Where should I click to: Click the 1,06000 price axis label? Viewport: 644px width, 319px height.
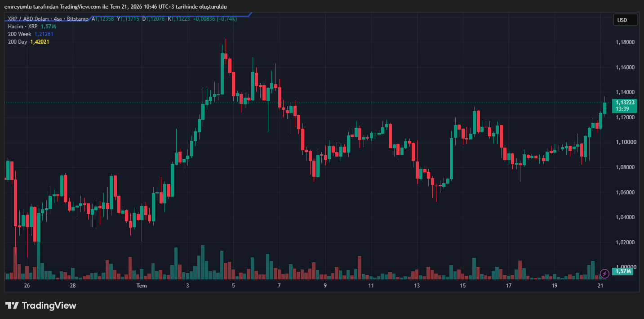pos(625,193)
